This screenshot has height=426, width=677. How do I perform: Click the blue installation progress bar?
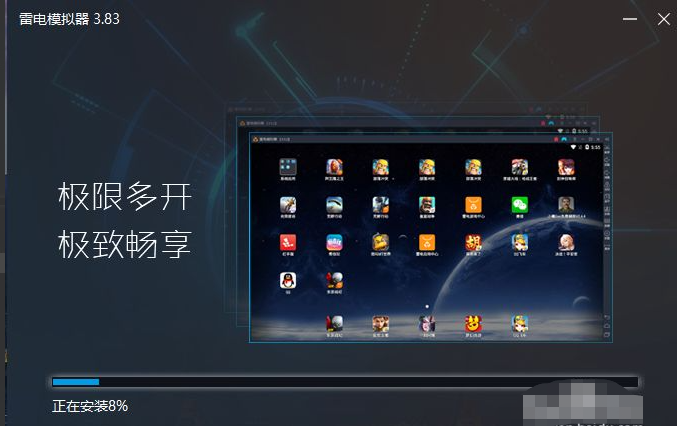(76, 382)
